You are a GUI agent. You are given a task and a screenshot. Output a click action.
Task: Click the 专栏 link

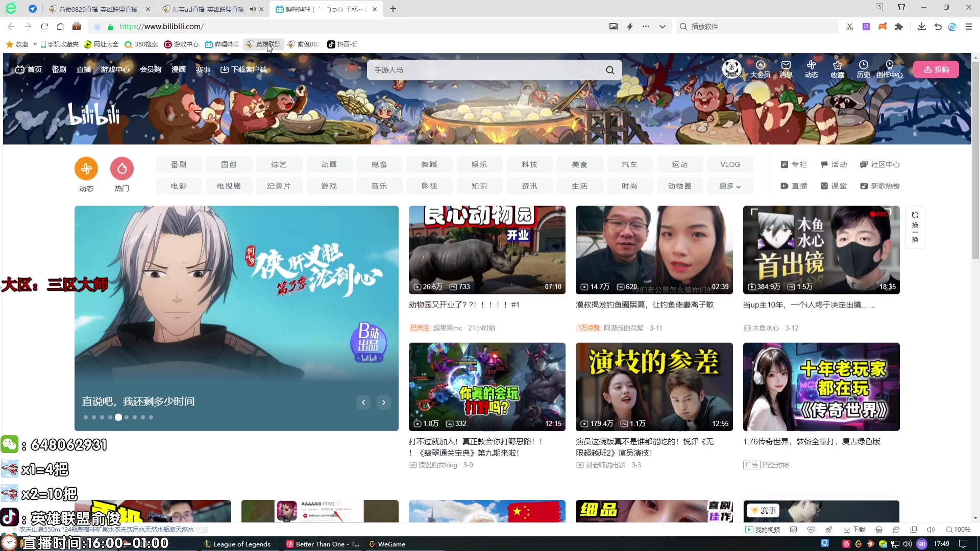794,164
